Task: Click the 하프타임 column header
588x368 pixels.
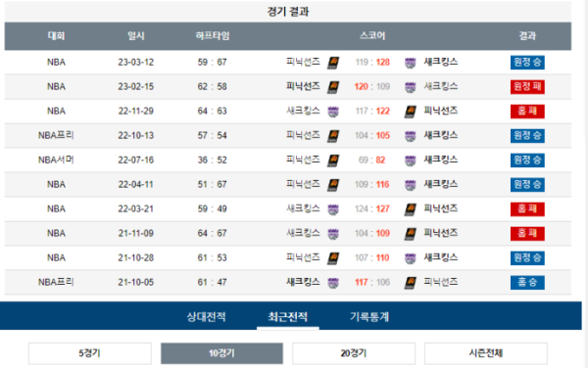Action: (213, 36)
